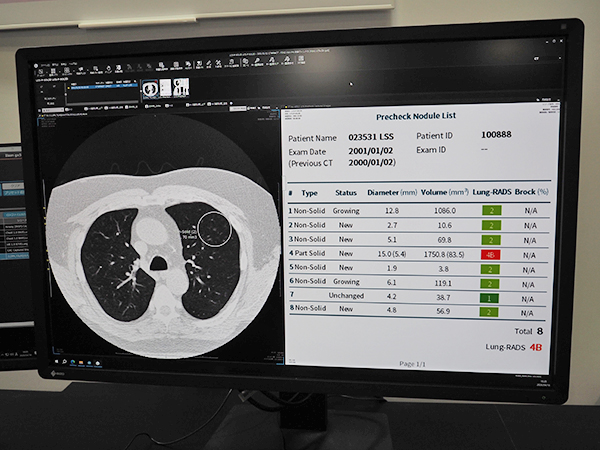Select nodule 1 volume value 1086.0

pos(445,210)
